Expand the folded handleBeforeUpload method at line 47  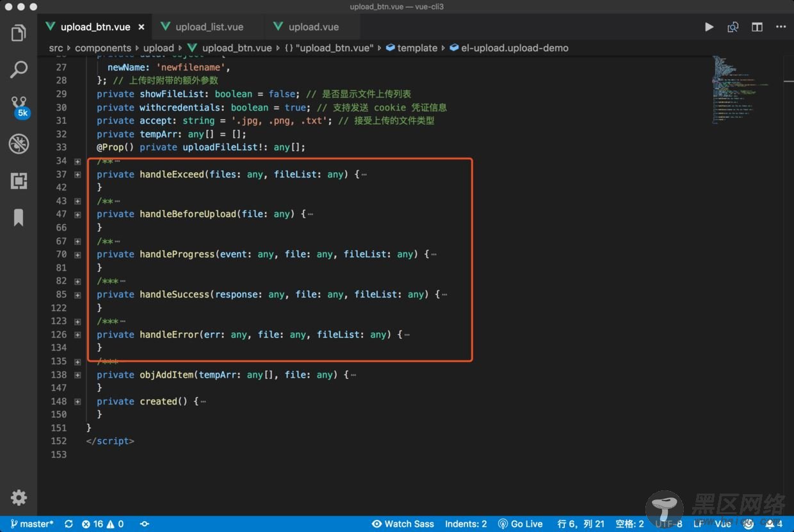[77, 214]
